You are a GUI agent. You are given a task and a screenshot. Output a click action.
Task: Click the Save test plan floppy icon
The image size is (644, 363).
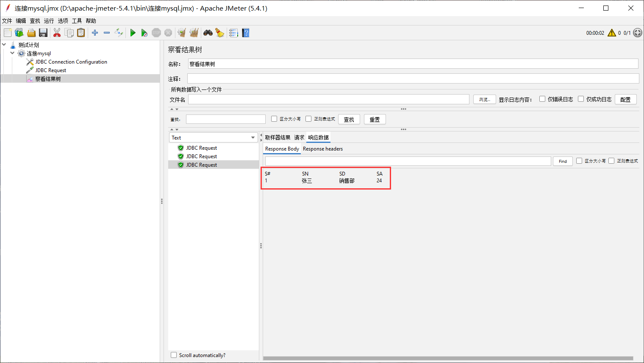43,33
